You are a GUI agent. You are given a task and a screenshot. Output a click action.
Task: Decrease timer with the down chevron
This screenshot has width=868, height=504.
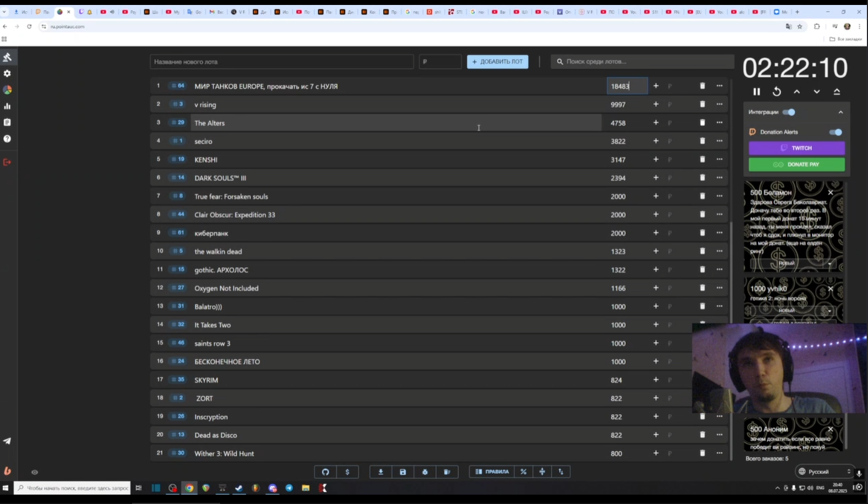coord(817,92)
